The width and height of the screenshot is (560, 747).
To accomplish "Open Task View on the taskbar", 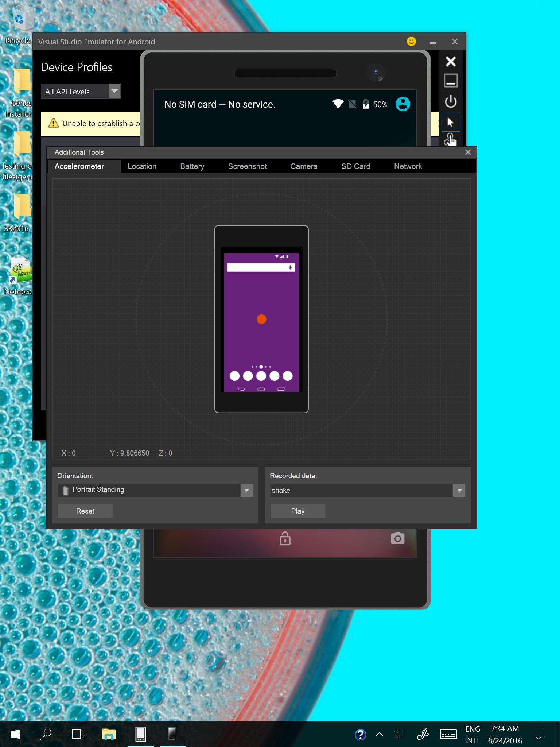I will (x=77, y=734).
